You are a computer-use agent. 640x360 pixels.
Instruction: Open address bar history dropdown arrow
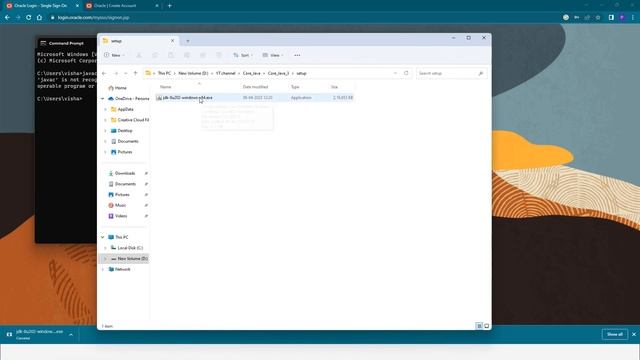click(395, 73)
